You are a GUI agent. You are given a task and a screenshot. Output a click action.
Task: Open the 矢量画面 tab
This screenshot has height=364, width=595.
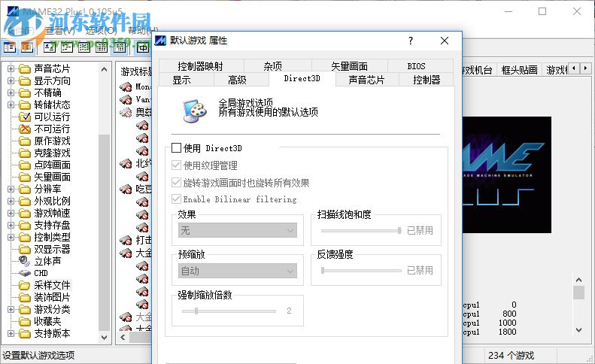tap(349, 66)
